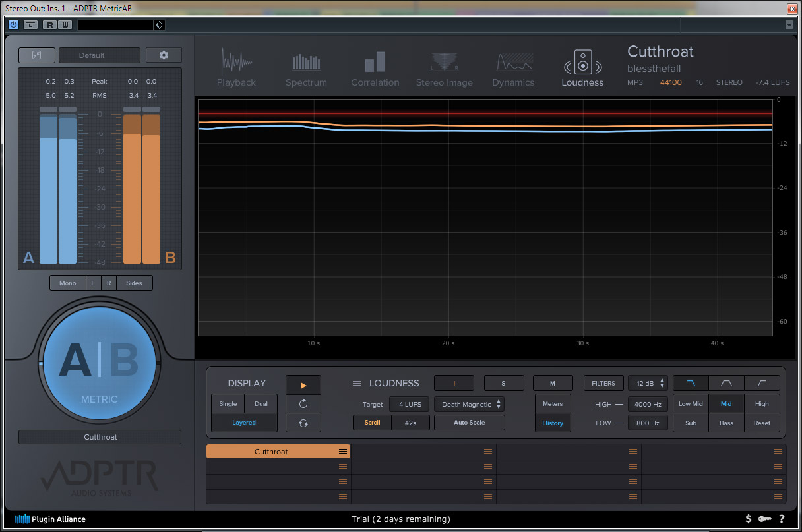802x532 pixels.
Task: Click the HIGH 4000 Hz frequency field
Action: click(x=648, y=404)
